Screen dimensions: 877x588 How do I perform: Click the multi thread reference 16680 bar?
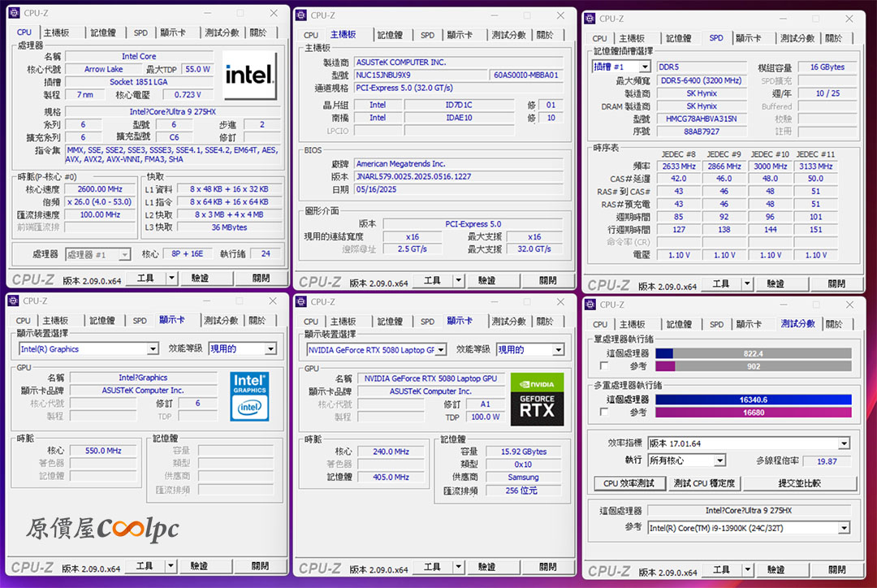[754, 413]
